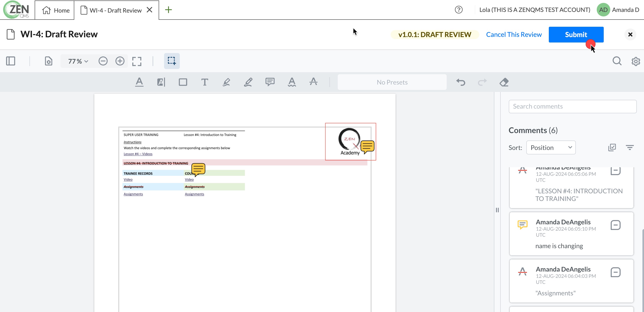Go to the Home tab
The height and width of the screenshot is (312, 644).
(x=56, y=10)
